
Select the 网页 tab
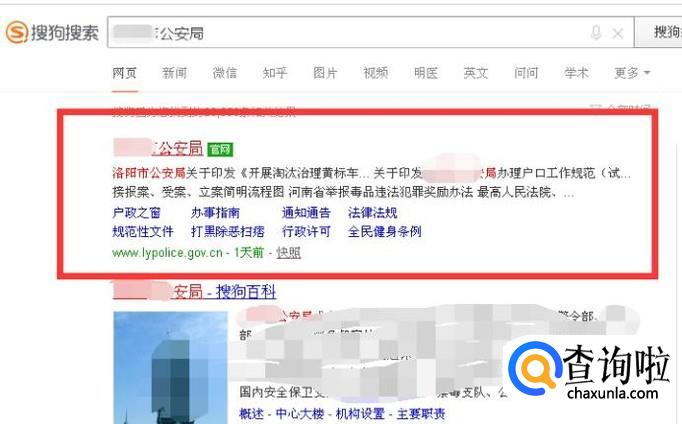(x=124, y=73)
